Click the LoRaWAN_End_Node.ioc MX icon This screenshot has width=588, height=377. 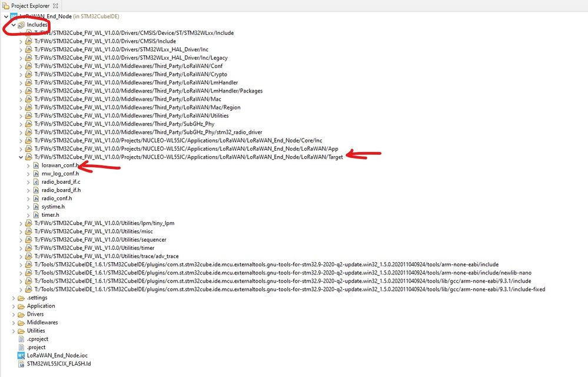21,356
